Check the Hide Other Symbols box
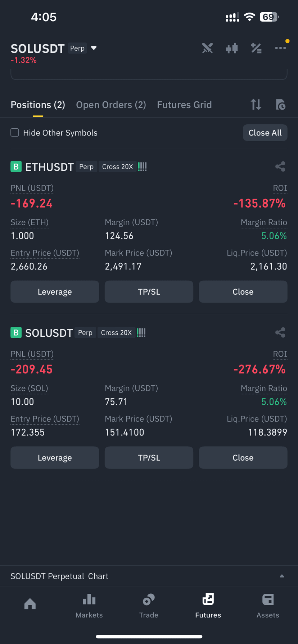Image resolution: width=298 pixels, height=644 pixels. [15, 133]
